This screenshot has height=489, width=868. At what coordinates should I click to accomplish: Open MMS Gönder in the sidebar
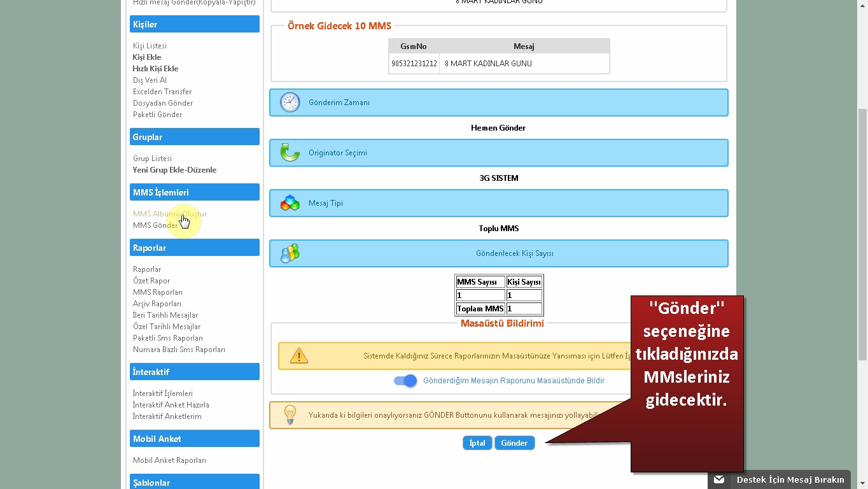click(x=155, y=225)
